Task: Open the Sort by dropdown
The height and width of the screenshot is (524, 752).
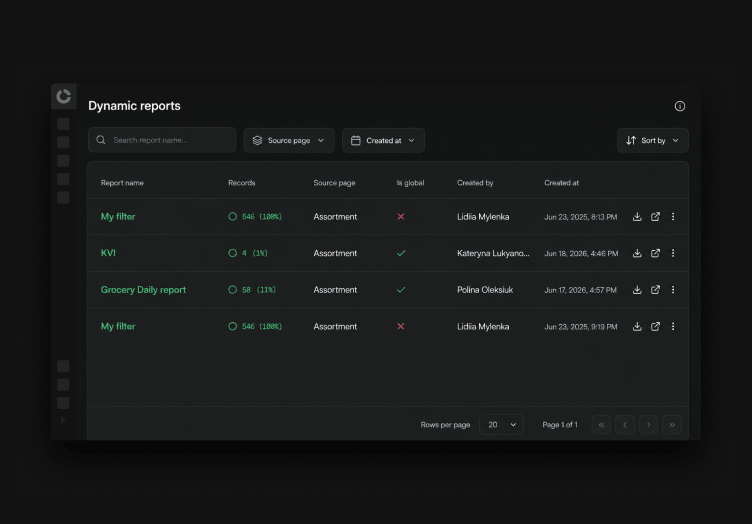Action: (653, 140)
